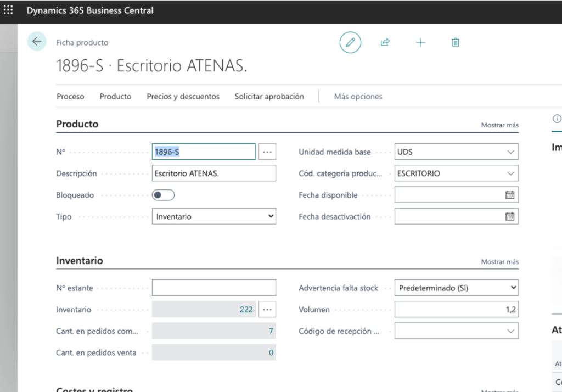This screenshot has width=562, height=392.
Task: Toggle the Bloqueado switch
Action: [x=163, y=195]
